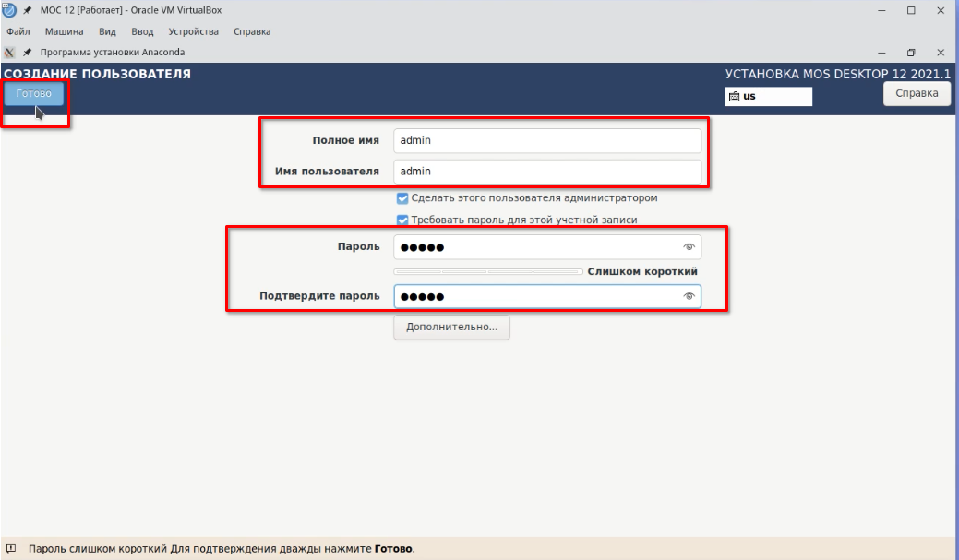This screenshot has height=560, width=959.
Task: Uncheck 'Сделать этого пользователя администратором'
Action: 402,198
